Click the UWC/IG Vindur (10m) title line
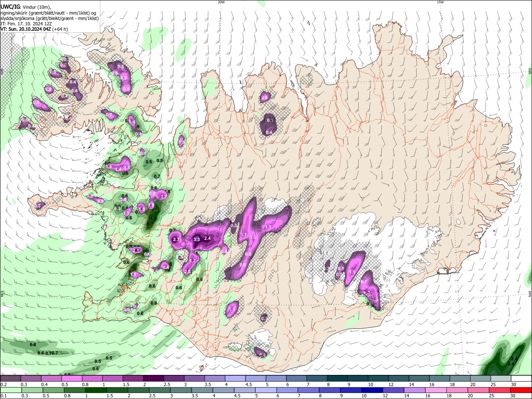532x399 pixels. 26,7
